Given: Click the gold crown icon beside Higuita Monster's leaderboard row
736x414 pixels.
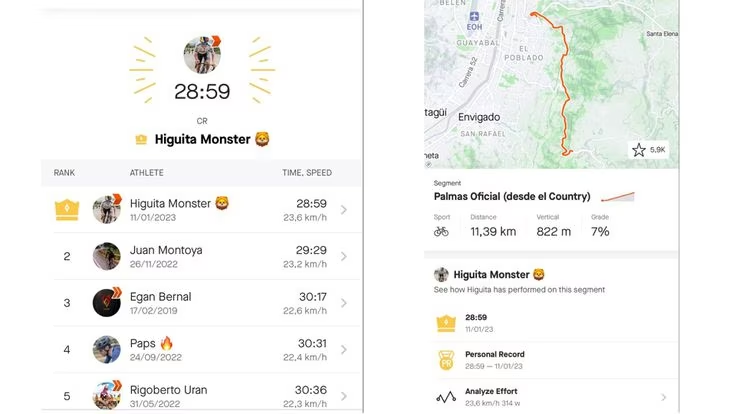Looking at the screenshot, I should [67, 210].
